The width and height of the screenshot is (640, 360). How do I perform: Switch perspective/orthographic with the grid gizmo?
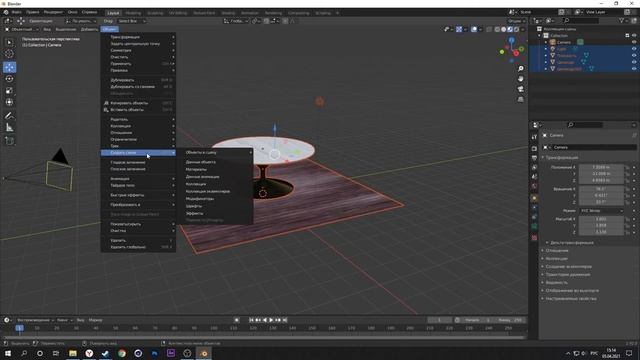520,99
